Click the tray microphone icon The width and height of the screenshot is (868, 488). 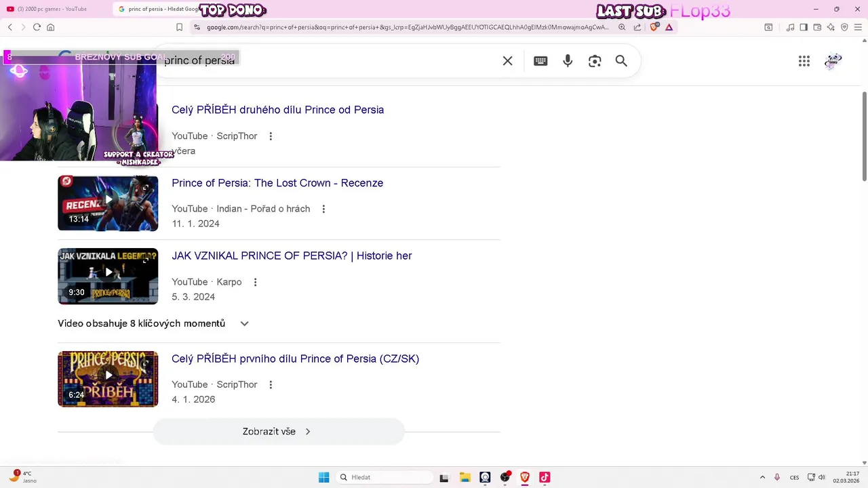(777, 477)
